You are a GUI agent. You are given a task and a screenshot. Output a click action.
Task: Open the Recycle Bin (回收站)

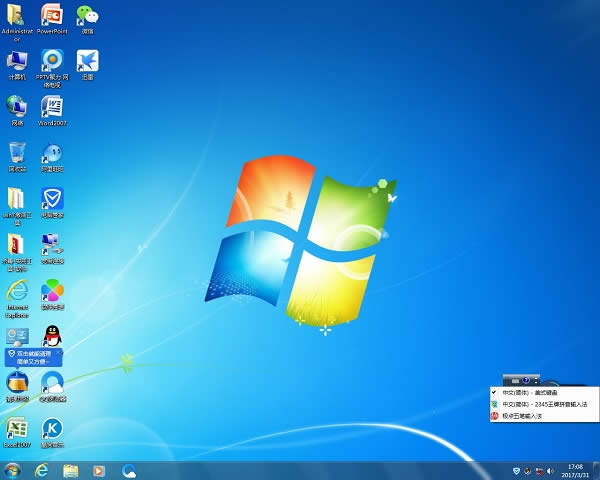(x=17, y=153)
